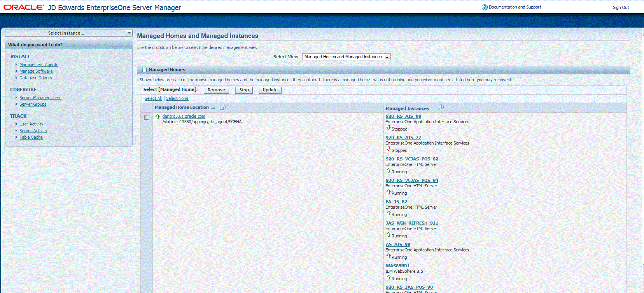Open Server Activity under TRACK
The image size is (644, 293).
[33, 131]
